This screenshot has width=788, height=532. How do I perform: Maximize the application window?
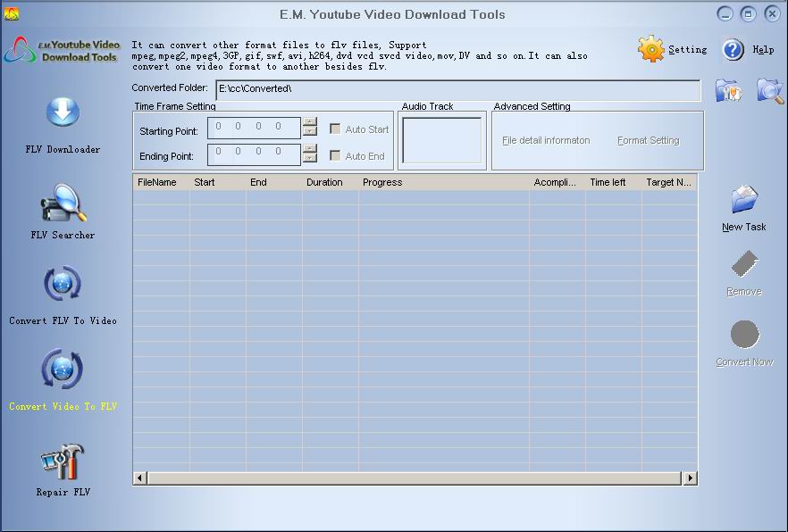click(749, 14)
